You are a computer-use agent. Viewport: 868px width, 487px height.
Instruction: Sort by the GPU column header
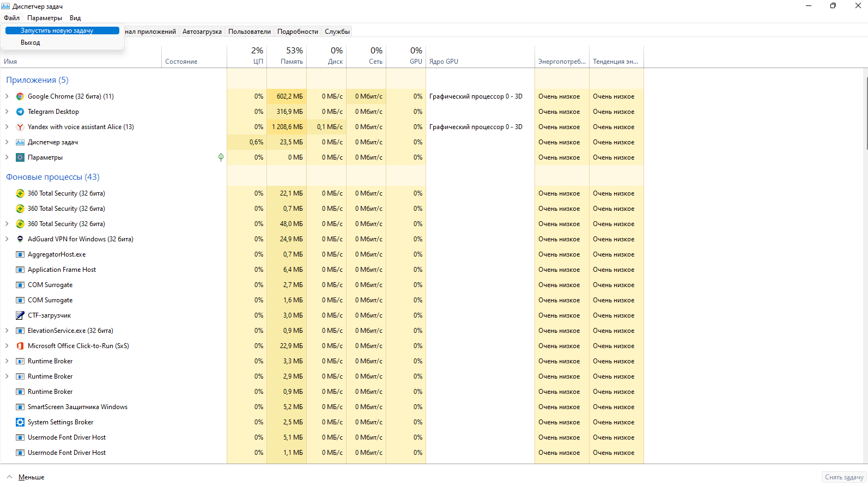406,57
